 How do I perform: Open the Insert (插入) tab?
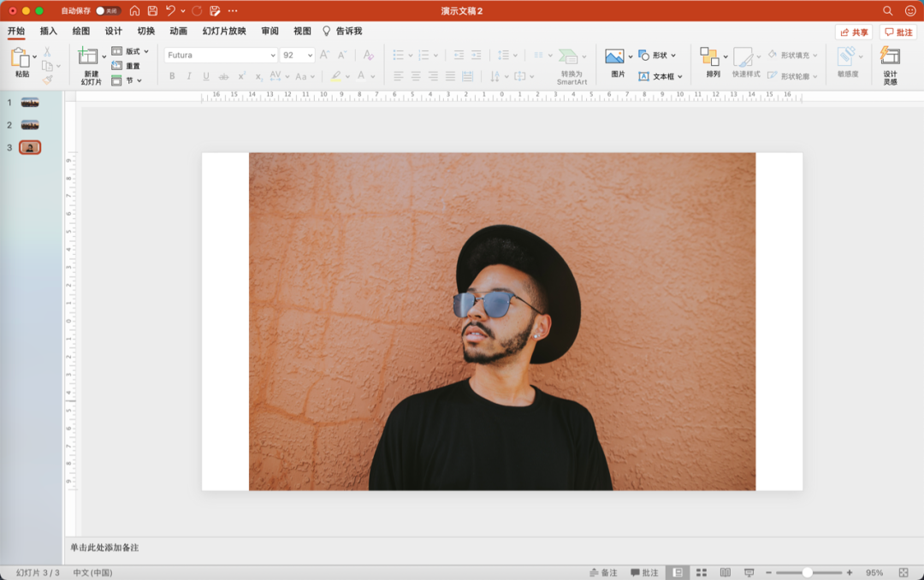click(x=48, y=31)
